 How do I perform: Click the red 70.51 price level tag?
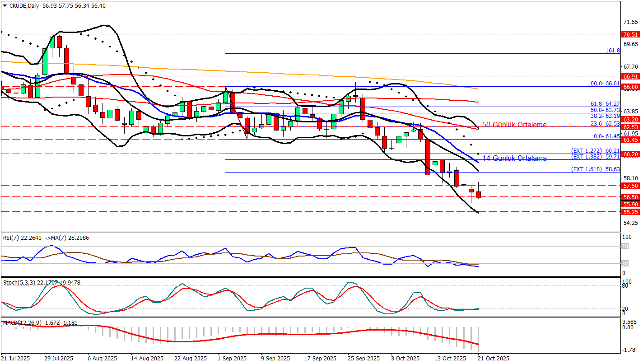pyautogui.click(x=630, y=35)
